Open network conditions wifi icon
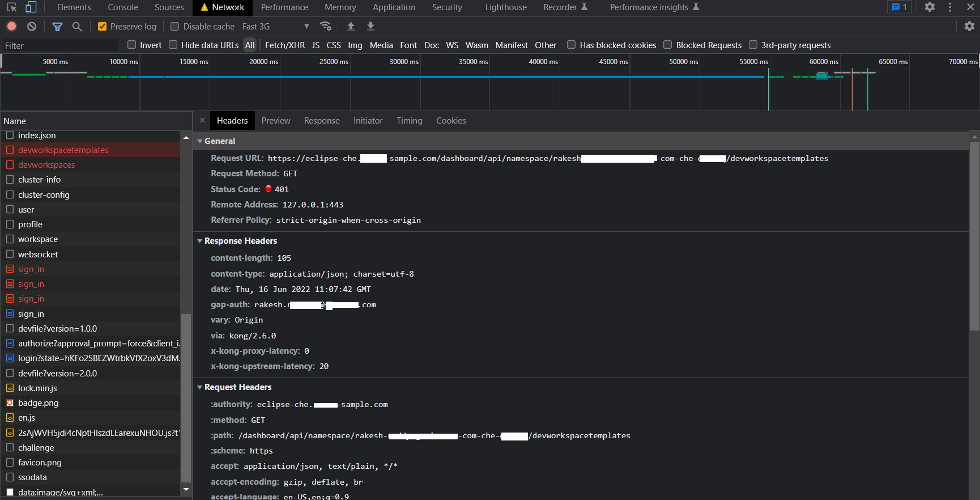 pyautogui.click(x=326, y=26)
